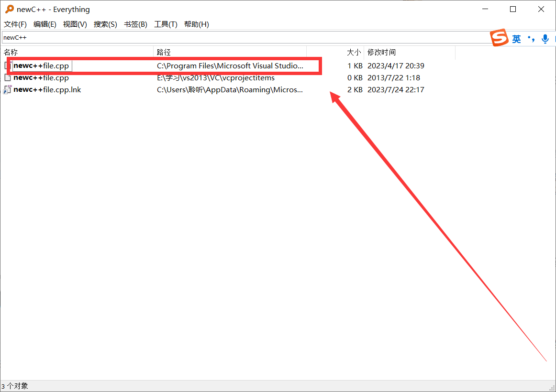
Task: Click the microphone icon on the Sogou toolbar
Action: (545, 39)
